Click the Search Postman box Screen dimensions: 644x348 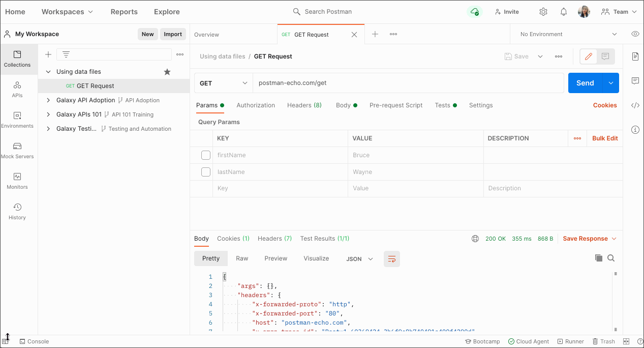coord(323,12)
